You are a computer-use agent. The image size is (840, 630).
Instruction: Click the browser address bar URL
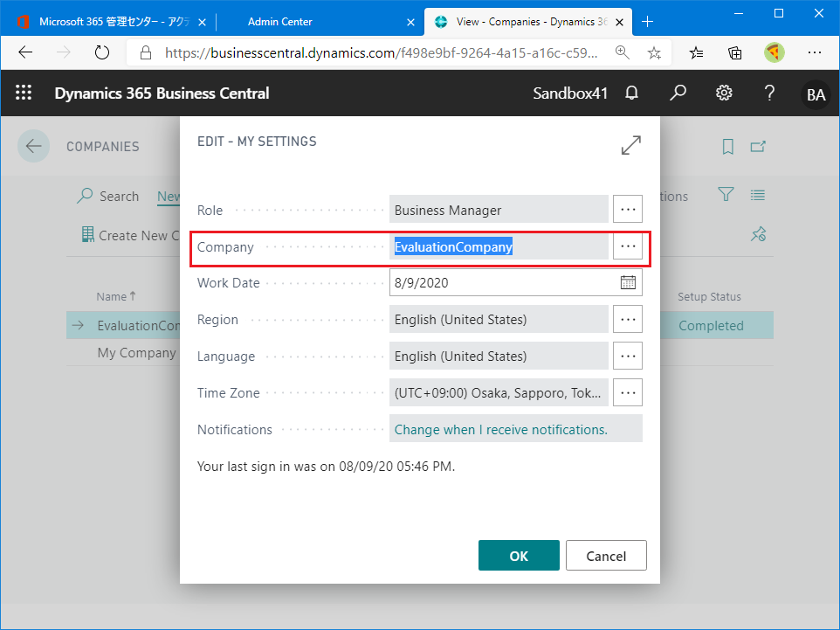382,52
